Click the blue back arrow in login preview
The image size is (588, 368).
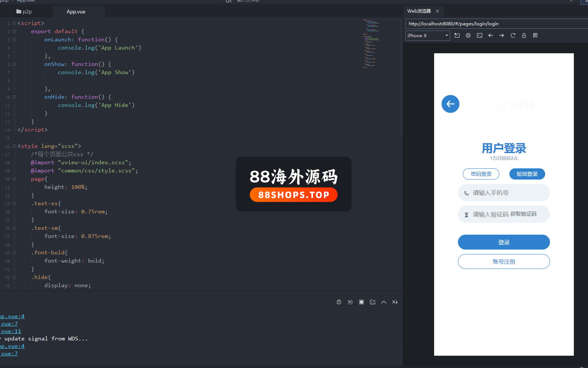[x=450, y=104]
